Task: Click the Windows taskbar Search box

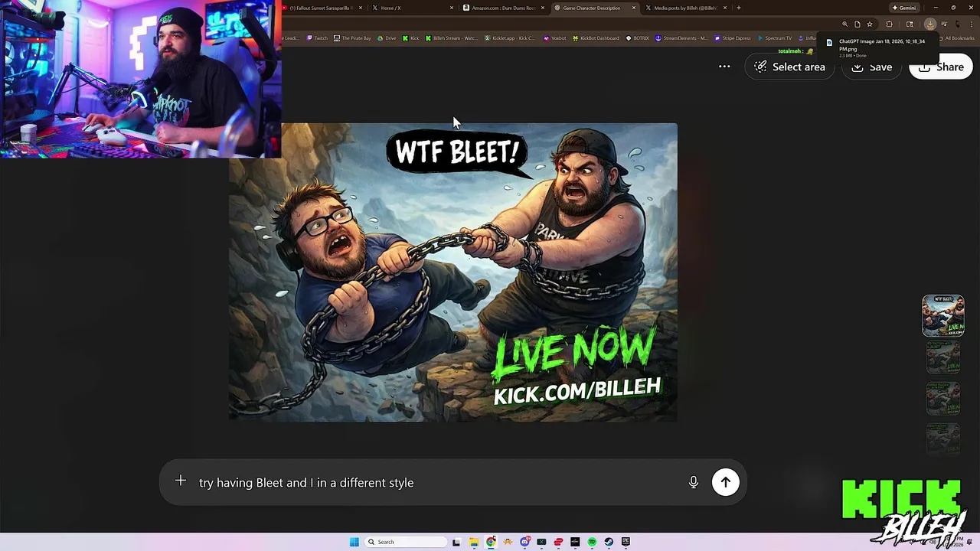Action: (x=406, y=542)
